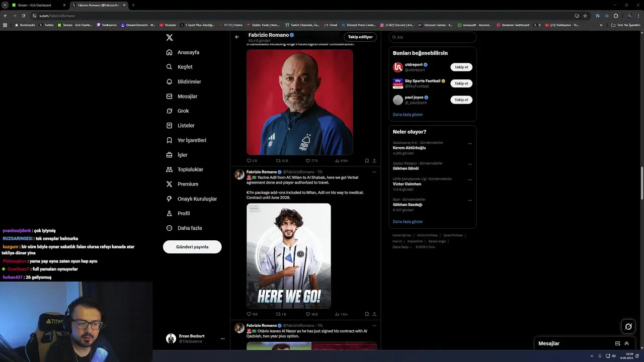644x362 pixels.
Task: View analytics of the 8 Mn views post
Action: point(342,161)
